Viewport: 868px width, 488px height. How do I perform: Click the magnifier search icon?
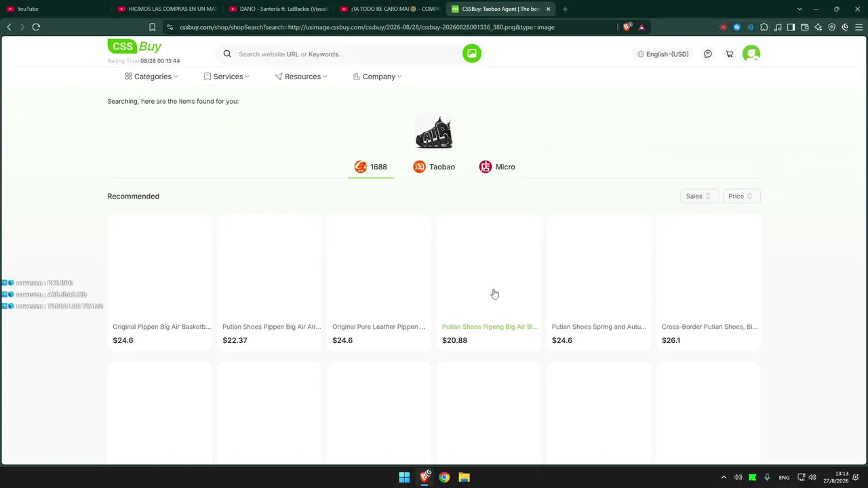pyautogui.click(x=227, y=54)
